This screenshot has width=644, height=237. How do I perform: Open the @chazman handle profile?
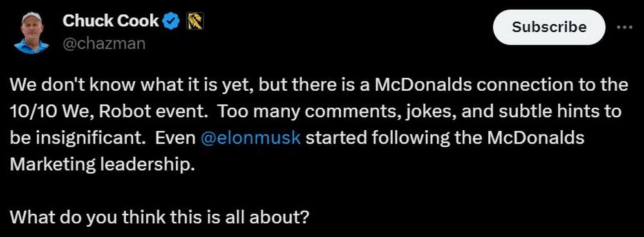coord(104,43)
